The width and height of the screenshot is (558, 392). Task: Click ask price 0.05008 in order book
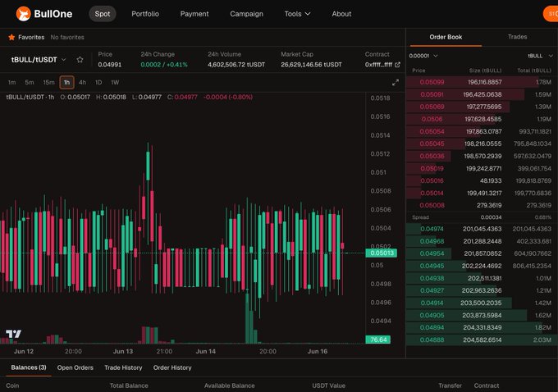coord(432,205)
